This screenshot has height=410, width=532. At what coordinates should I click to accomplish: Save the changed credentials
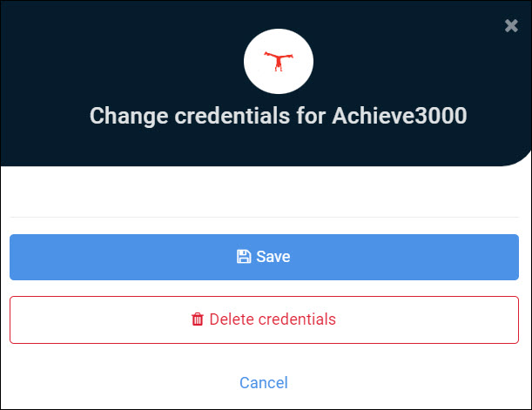pos(264,257)
